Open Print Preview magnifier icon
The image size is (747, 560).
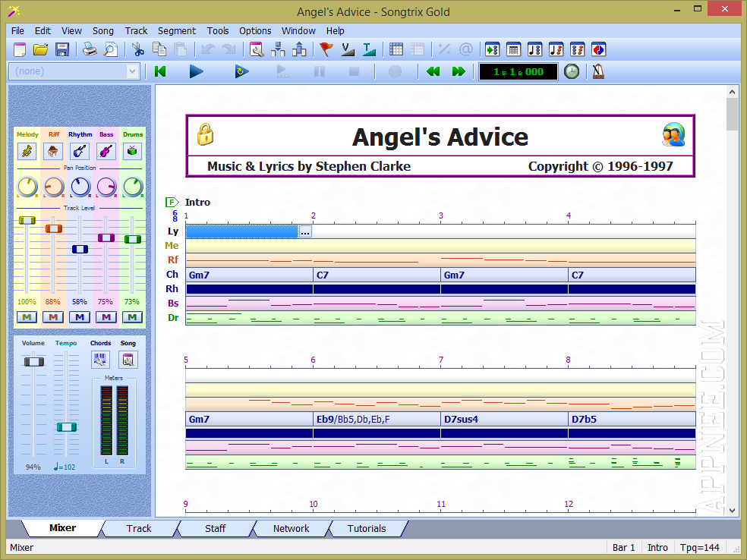click(x=111, y=49)
